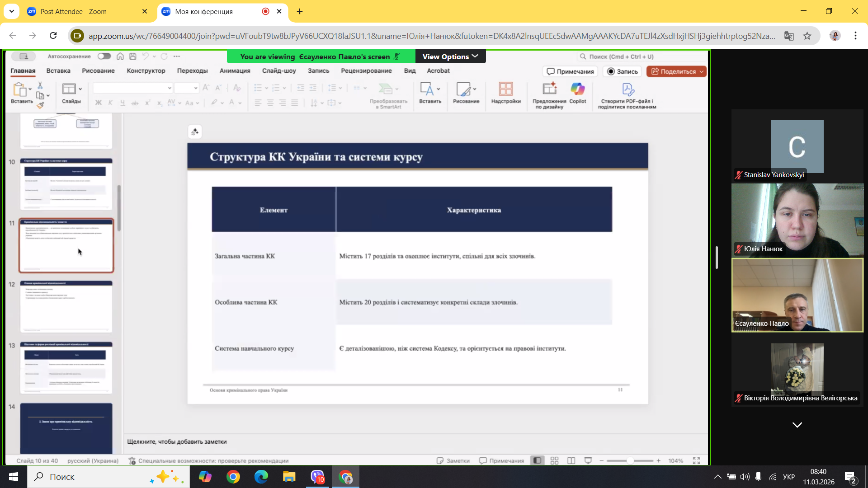The width and height of the screenshot is (868, 488).
Task: Switch to the Post Attendee - Zoom tab
Action: (x=74, y=11)
